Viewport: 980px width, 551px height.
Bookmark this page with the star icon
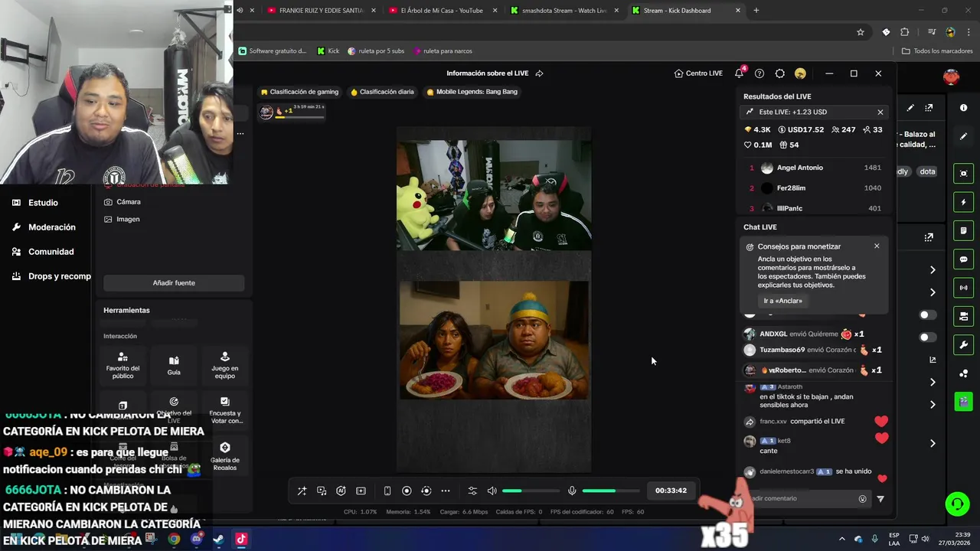click(x=861, y=32)
